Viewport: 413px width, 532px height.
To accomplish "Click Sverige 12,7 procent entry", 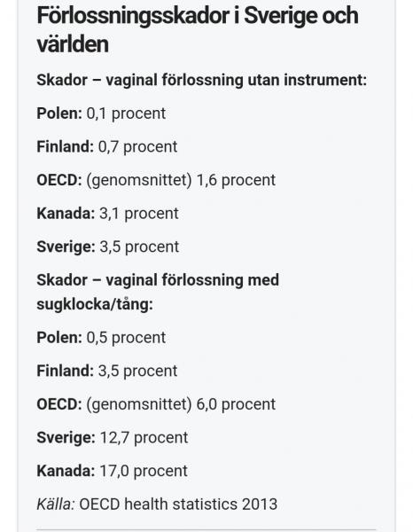I will click(x=113, y=438).
